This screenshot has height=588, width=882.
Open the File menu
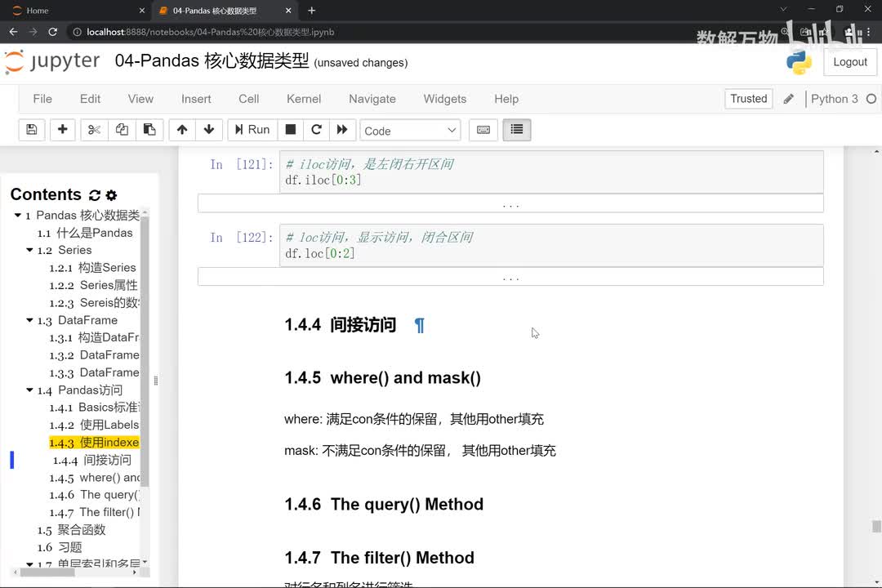[x=42, y=99]
